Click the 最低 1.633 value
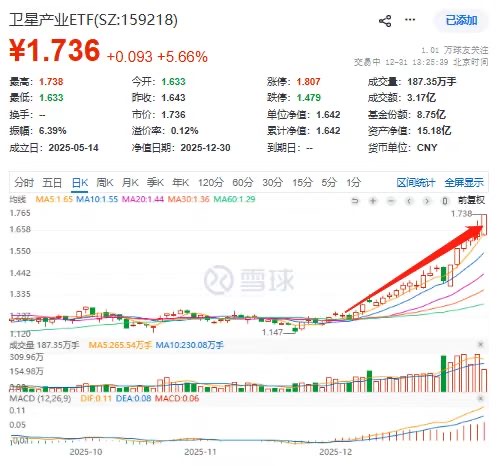 click(x=51, y=98)
